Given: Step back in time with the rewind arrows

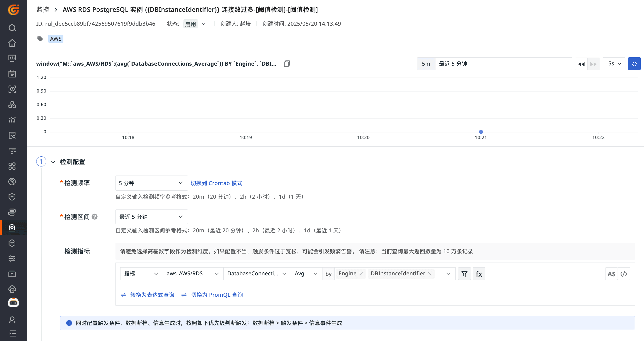Looking at the screenshot, I should tap(581, 64).
